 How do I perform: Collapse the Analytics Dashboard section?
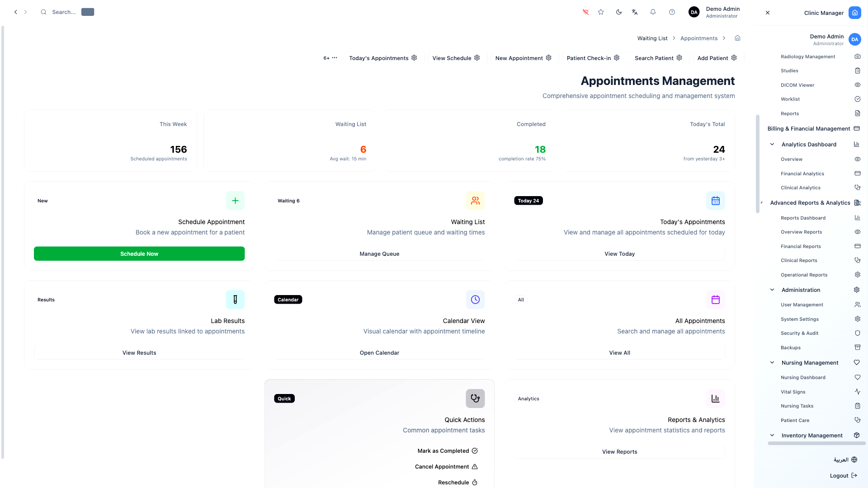(x=772, y=145)
